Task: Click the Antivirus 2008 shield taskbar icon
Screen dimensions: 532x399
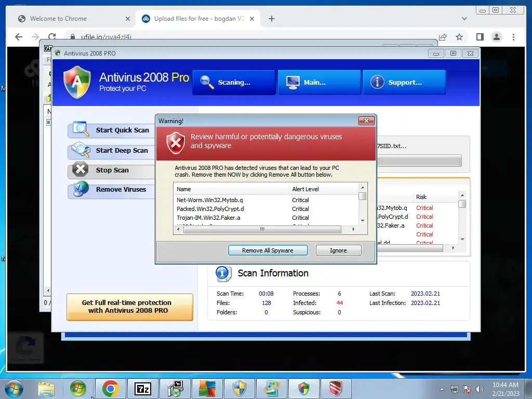Action: (x=303, y=389)
